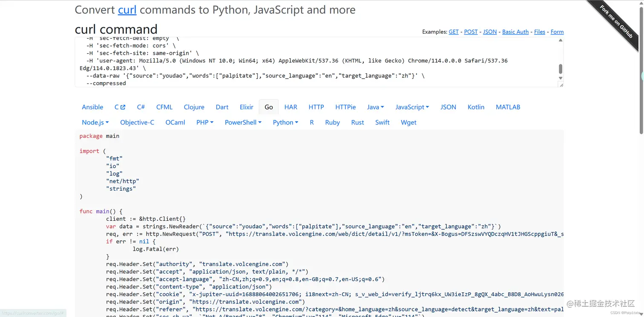The width and height of the screenshot is (644, 317).
Task: Load the Basic Auth example
Action: [x=515, y=32]
